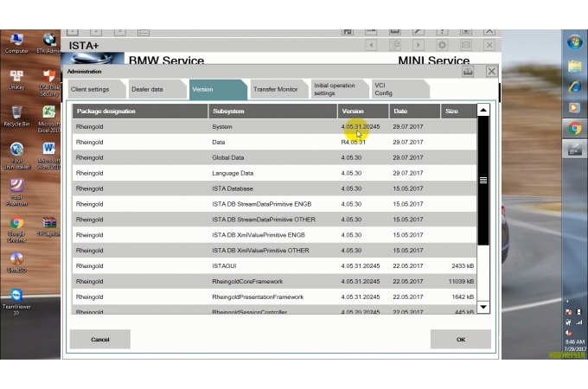
Task: Select the 'ISTA Database' row
Action: (x=274, y=188)
